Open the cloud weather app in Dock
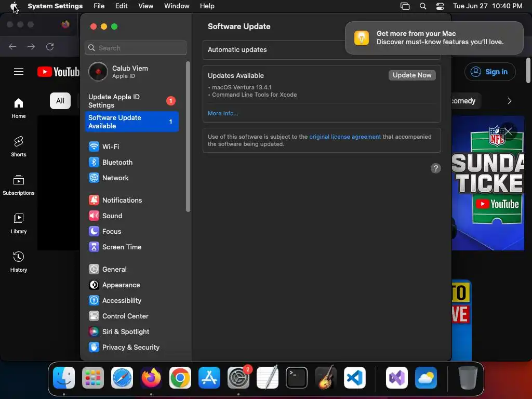 pos(426,378)
